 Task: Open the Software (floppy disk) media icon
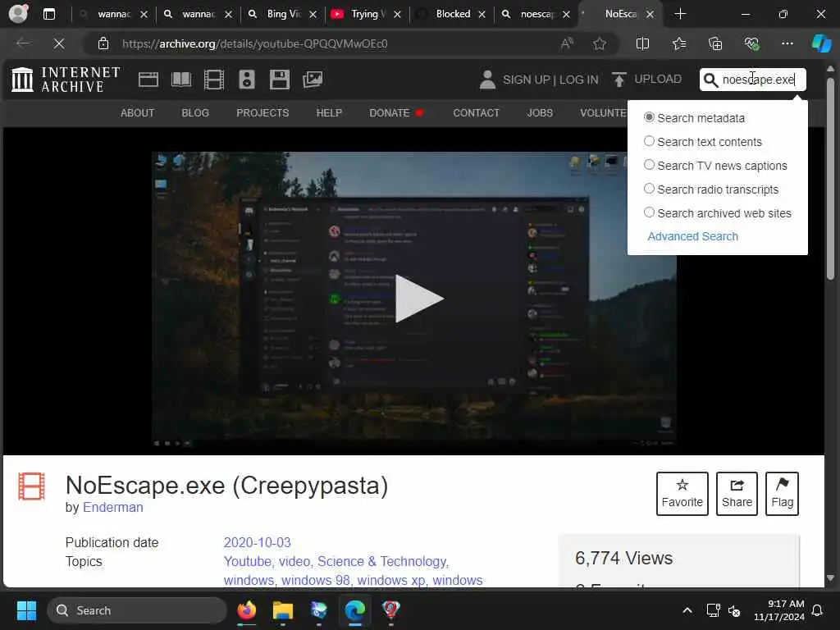[279, 80]
